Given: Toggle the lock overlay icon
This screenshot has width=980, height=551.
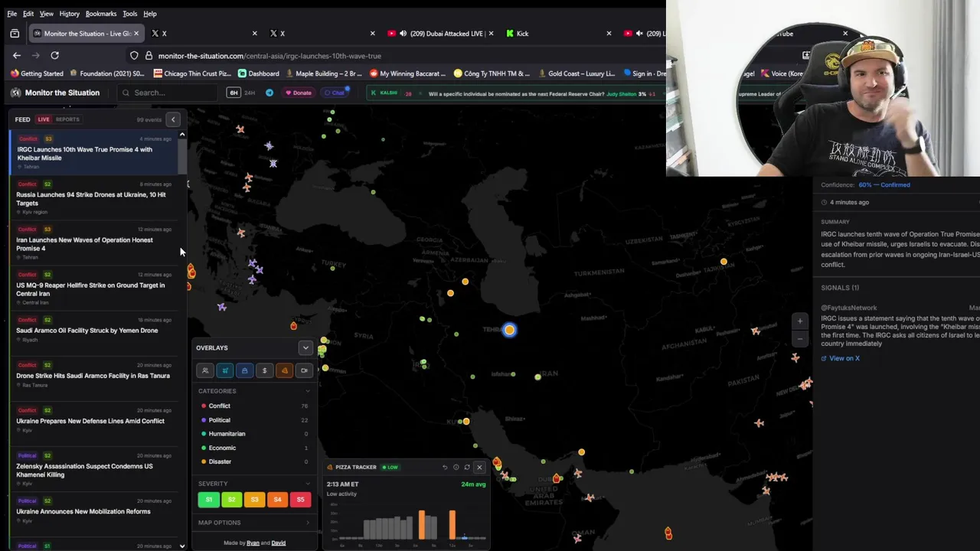Looking at the screenshot, I should [x=245, y=370].
